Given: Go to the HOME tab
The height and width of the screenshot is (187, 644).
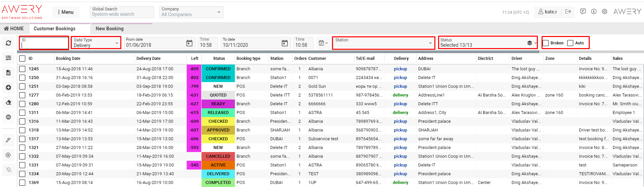Looking at the screenshot, I should click(14, 29).
